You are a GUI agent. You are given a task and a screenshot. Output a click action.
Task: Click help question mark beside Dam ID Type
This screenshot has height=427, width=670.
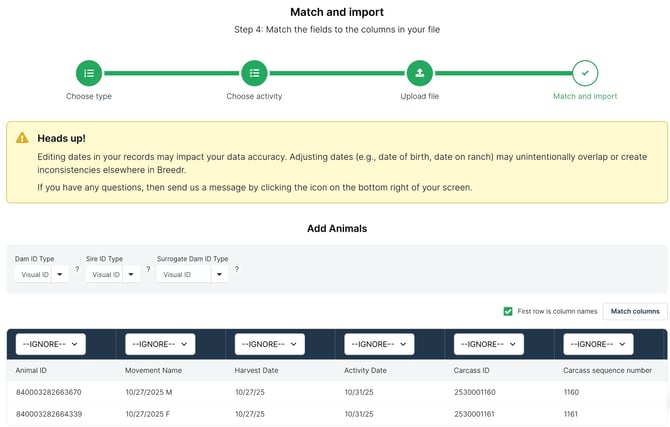coord(77,270)
